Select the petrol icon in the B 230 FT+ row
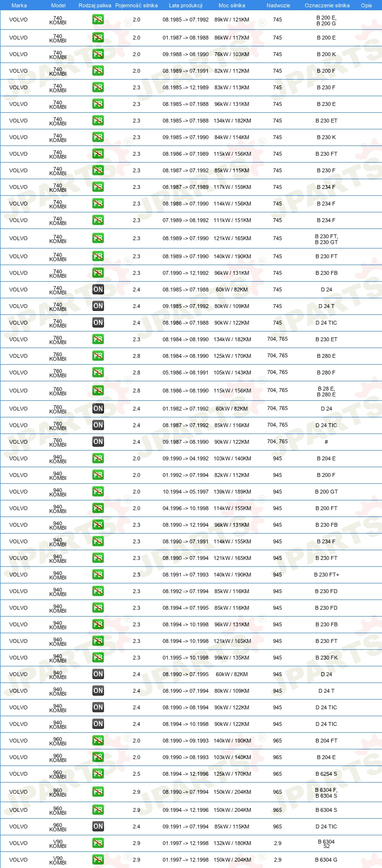 (x=98, y=575)
